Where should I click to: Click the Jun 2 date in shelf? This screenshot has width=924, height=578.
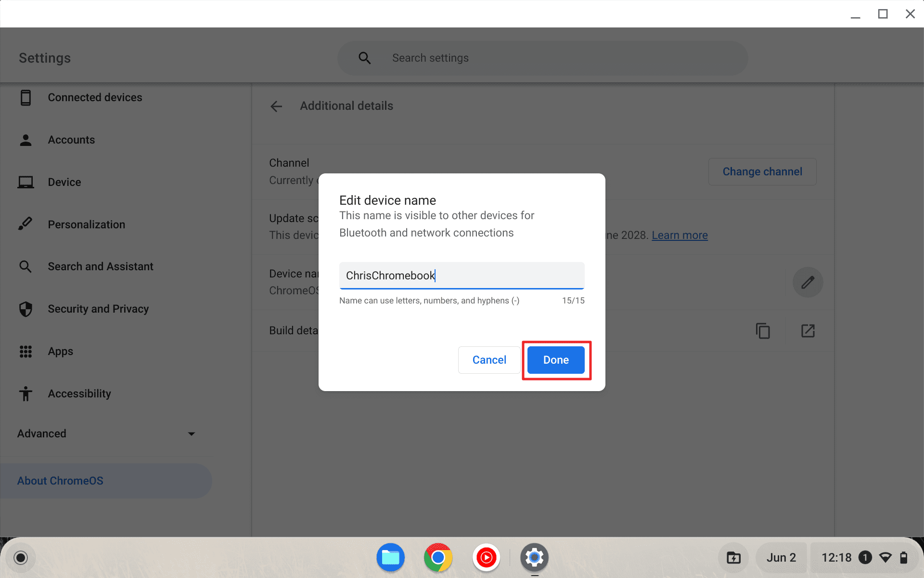(x=781, y=558)
